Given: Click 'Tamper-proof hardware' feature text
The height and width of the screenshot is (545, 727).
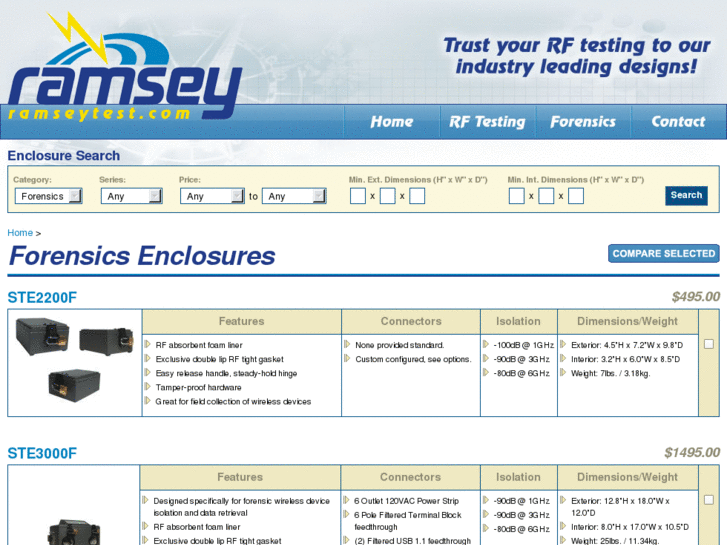Looking at the screenshot, I should point(198,387).
